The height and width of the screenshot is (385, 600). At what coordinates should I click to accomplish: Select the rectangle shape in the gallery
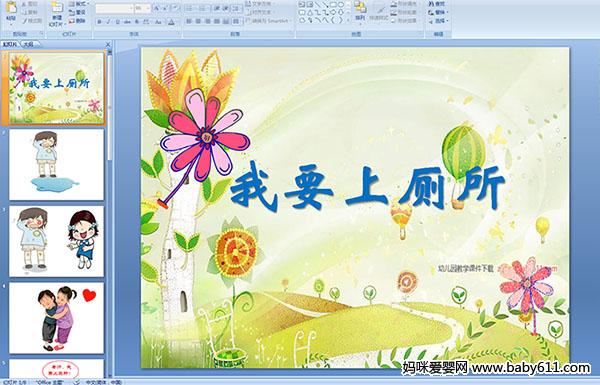coord(333,4)
